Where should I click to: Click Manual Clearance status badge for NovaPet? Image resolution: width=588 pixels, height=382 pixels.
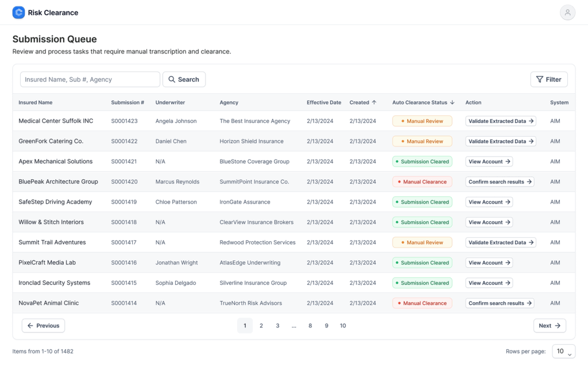(422, 303)
